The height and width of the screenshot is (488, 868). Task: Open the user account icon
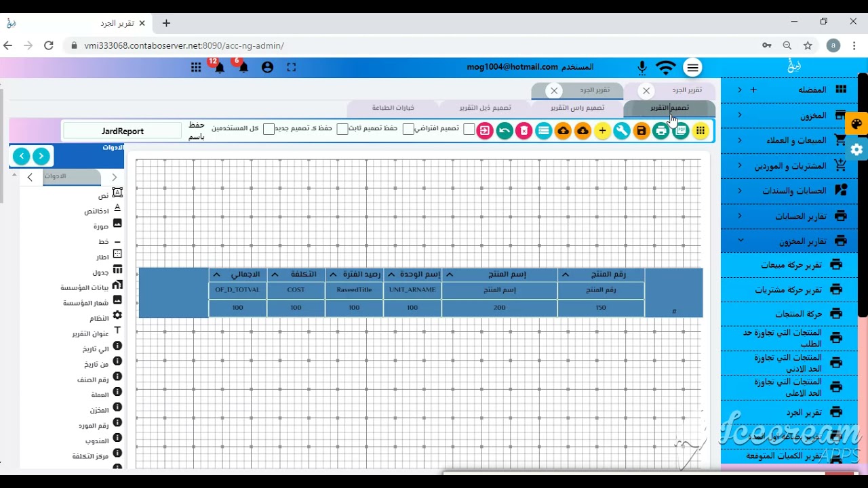coord(267,67)
